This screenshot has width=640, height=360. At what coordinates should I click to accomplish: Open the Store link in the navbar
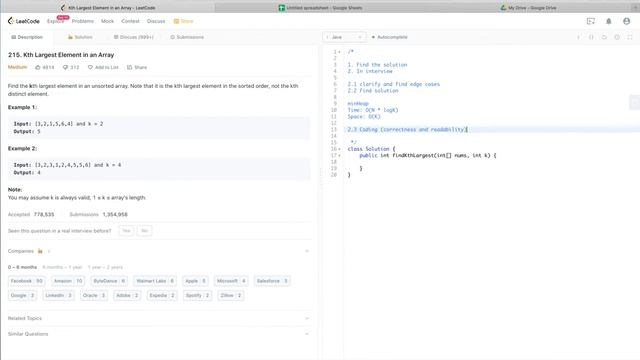point(183,21)
